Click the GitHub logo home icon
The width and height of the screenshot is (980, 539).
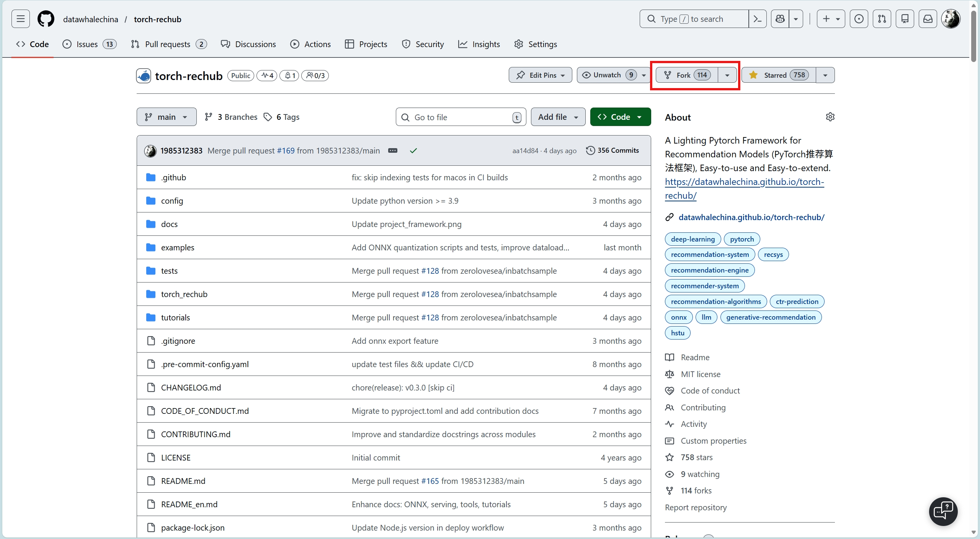pos(46,19)
